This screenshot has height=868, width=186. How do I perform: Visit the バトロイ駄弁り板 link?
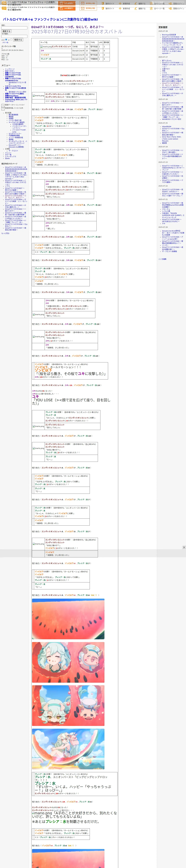15,120
